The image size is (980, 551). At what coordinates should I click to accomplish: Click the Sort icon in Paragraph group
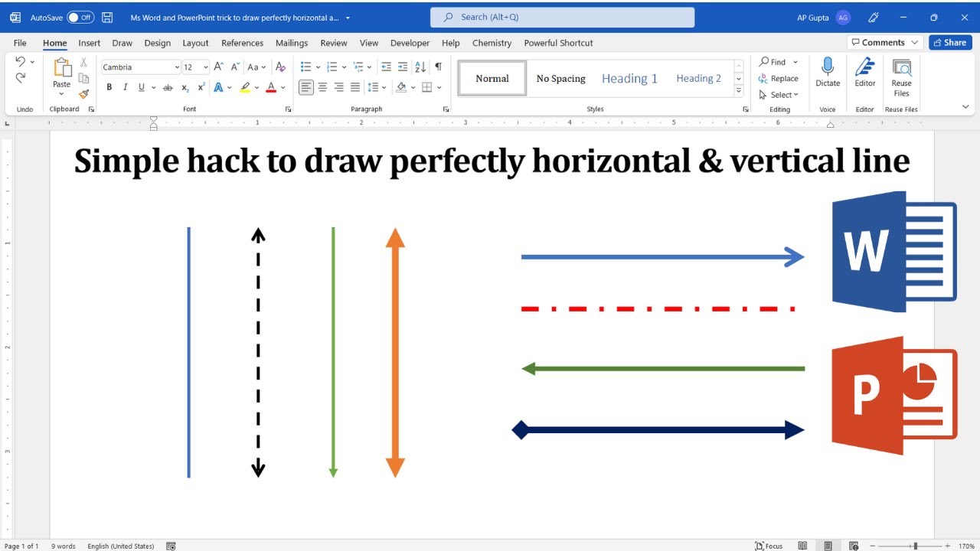coord(420,67)
